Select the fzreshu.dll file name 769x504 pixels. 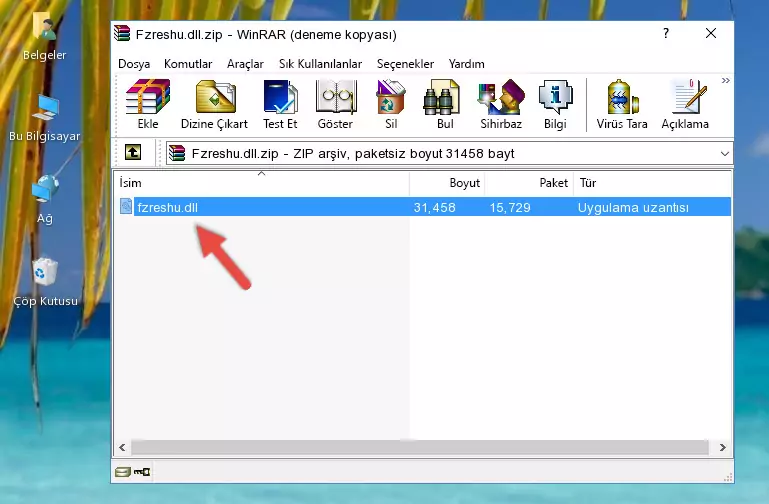[168, 207]
